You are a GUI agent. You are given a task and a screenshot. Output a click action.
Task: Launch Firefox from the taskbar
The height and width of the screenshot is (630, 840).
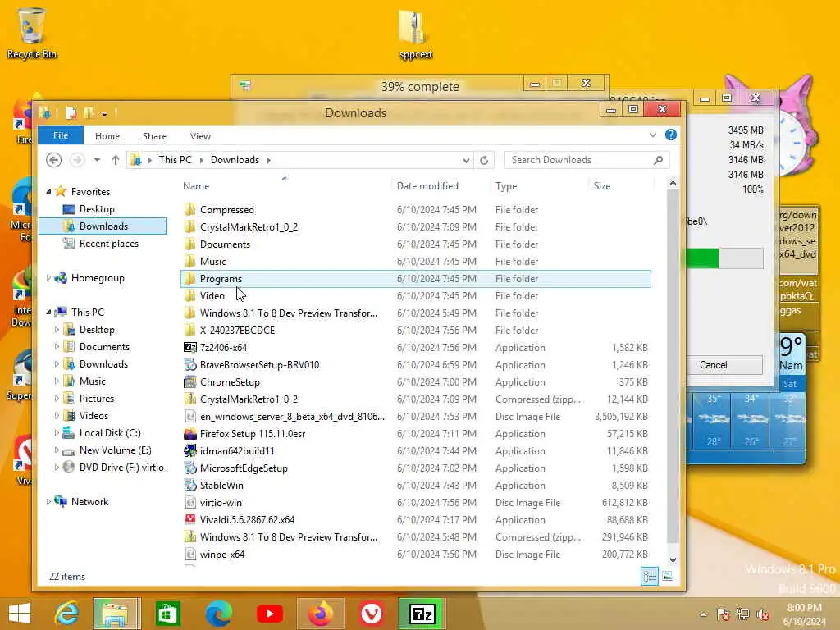click(321, 614)
